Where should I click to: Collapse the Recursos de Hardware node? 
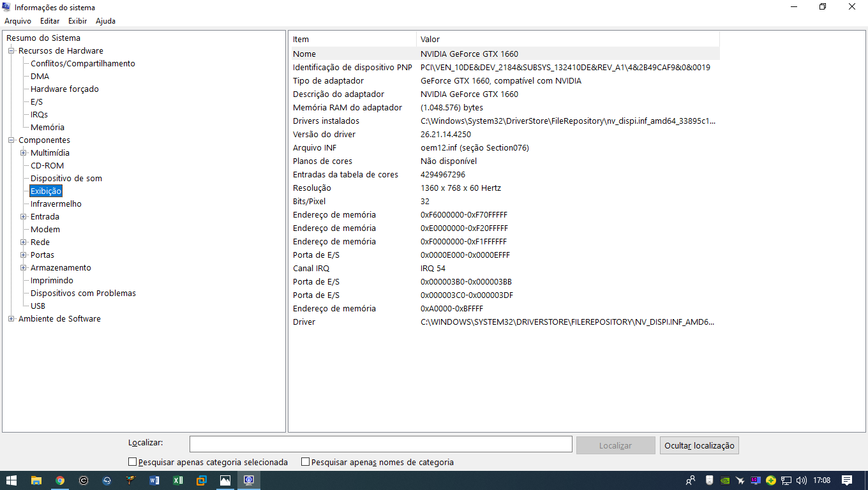[x=11, y=50]
